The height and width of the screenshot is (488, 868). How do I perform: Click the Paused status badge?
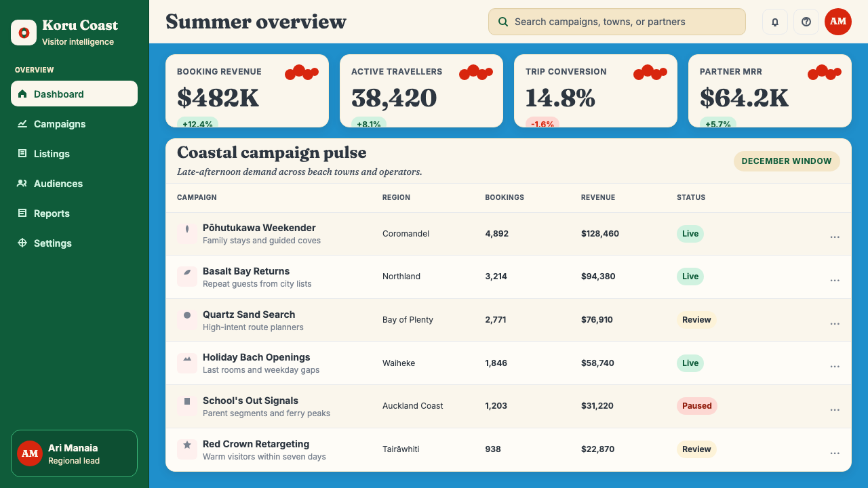pyautogui.click(x=697, y=406)
